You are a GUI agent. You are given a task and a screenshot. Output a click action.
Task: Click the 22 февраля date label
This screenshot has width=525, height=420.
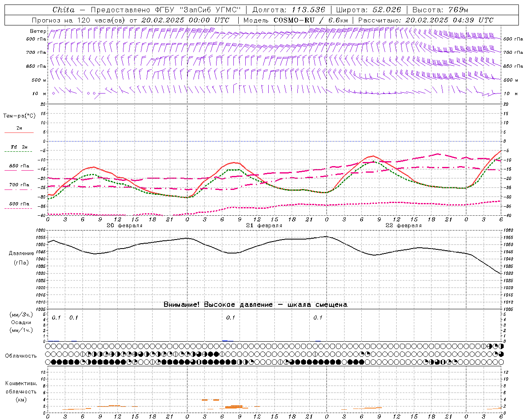pyautogui.click(x=404, y=226)
